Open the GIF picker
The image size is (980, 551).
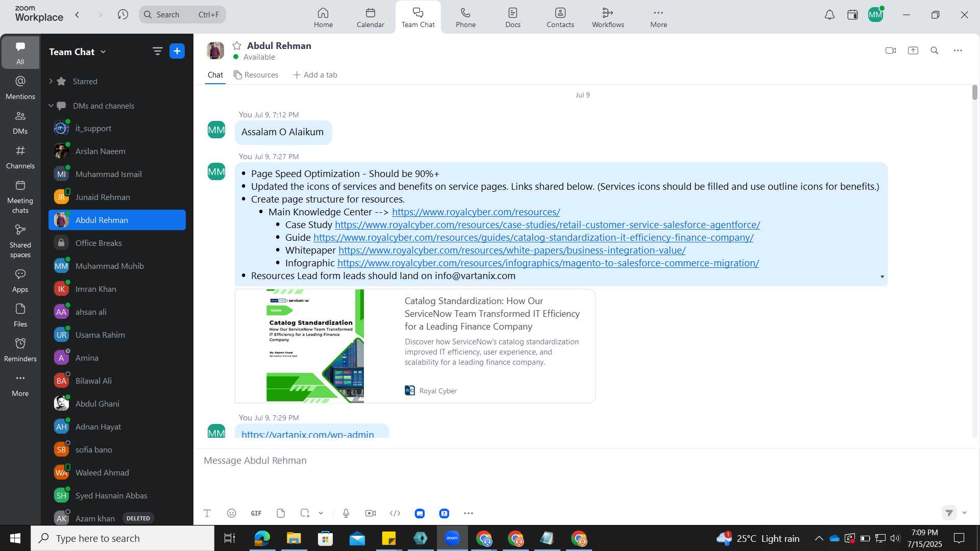pos(256,513)
